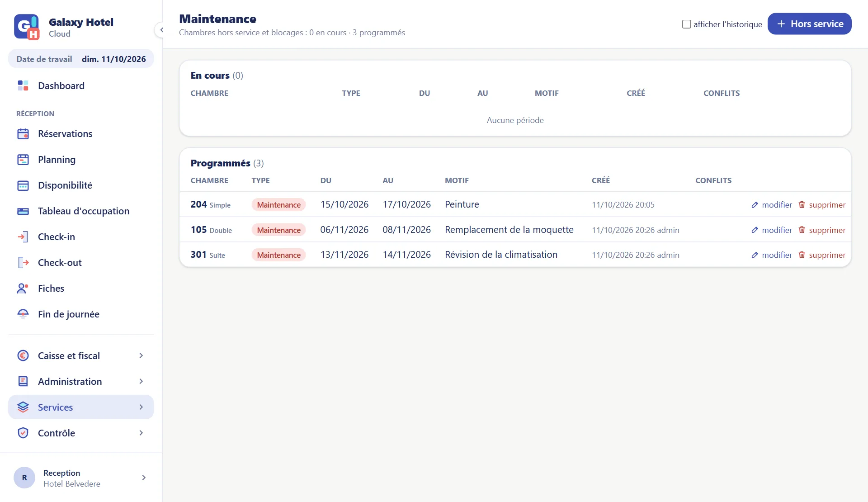Viewport: 868px width, 502px height.
Task: Click the date 15/10/2026 cell
Action: (344, 204)
